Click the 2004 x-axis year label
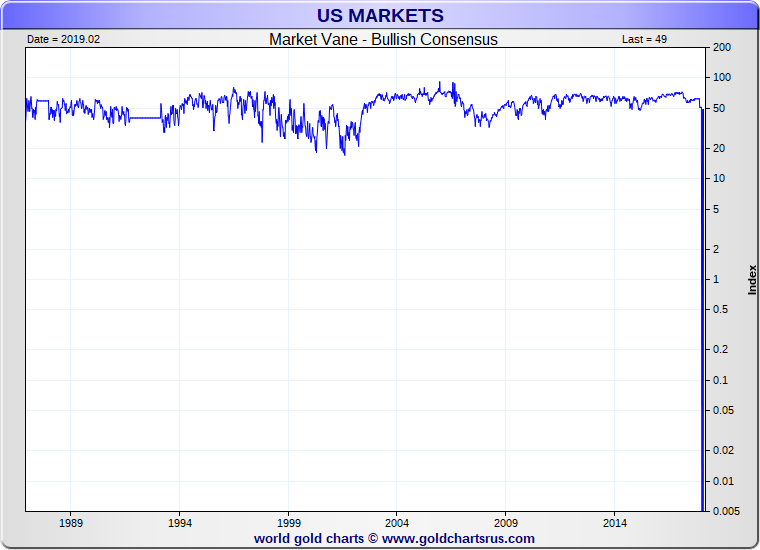Viewport: 760px width, 550px height. (x=397, y=523)
